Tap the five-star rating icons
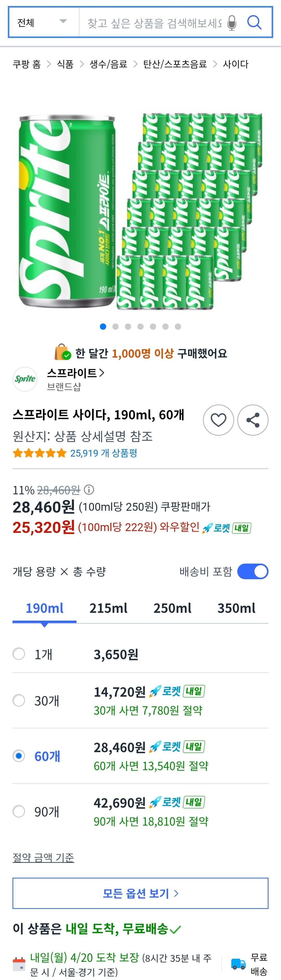 40,453
